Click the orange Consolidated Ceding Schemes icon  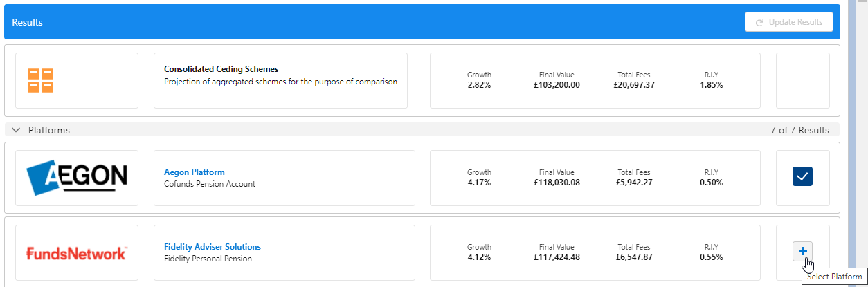[x=41, y=80]
